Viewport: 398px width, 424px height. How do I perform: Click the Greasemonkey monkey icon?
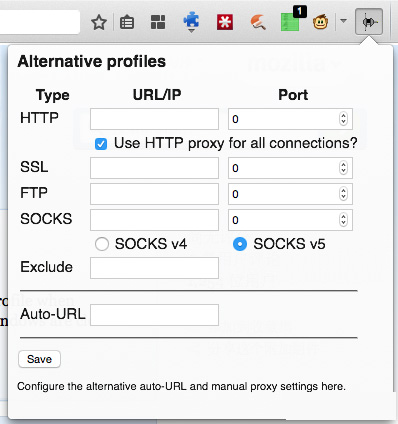click(x=321, y=22)
